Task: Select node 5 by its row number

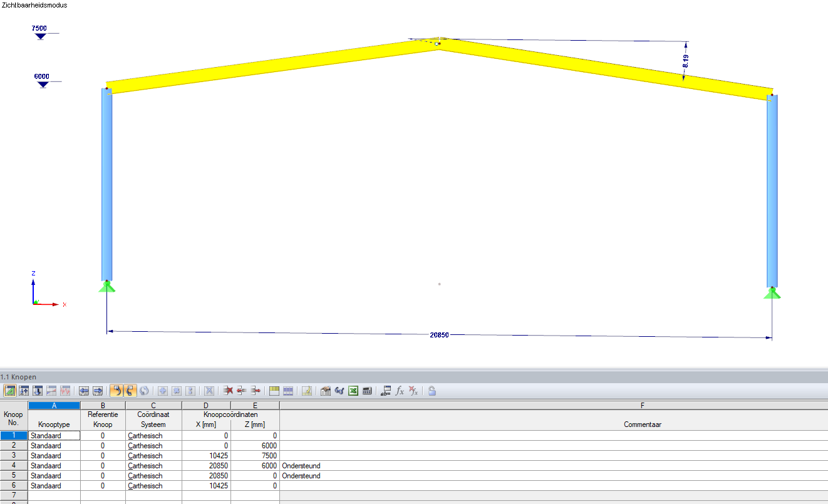Action: pyautogui.click(x=13, y=475)
